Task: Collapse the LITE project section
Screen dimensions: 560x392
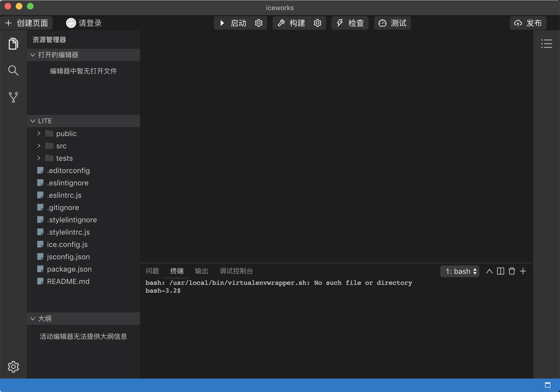Action: point(83,121)
